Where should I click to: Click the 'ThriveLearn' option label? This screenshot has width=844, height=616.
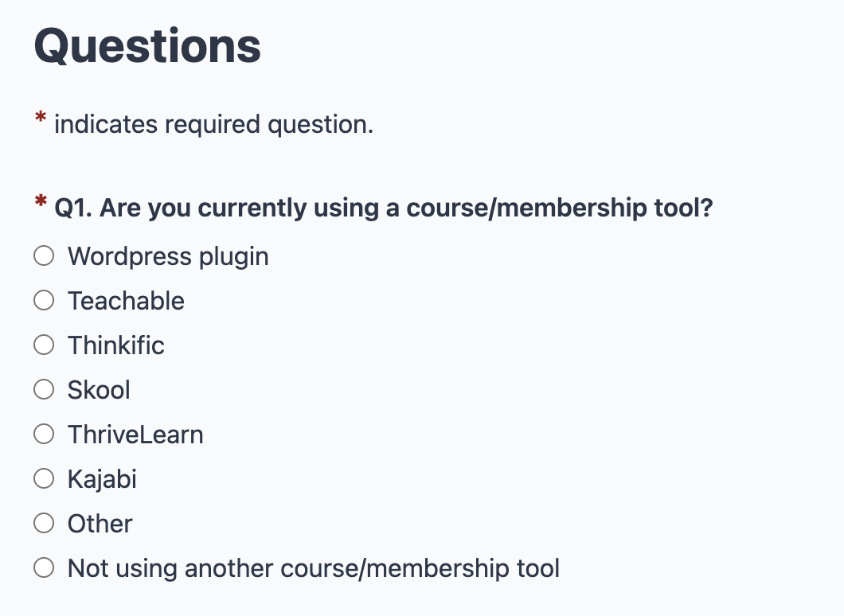tap(135, 435)
